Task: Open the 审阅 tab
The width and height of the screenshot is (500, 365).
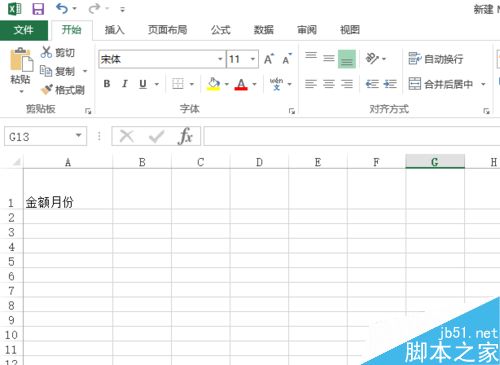Action: [x=307, y=30]
